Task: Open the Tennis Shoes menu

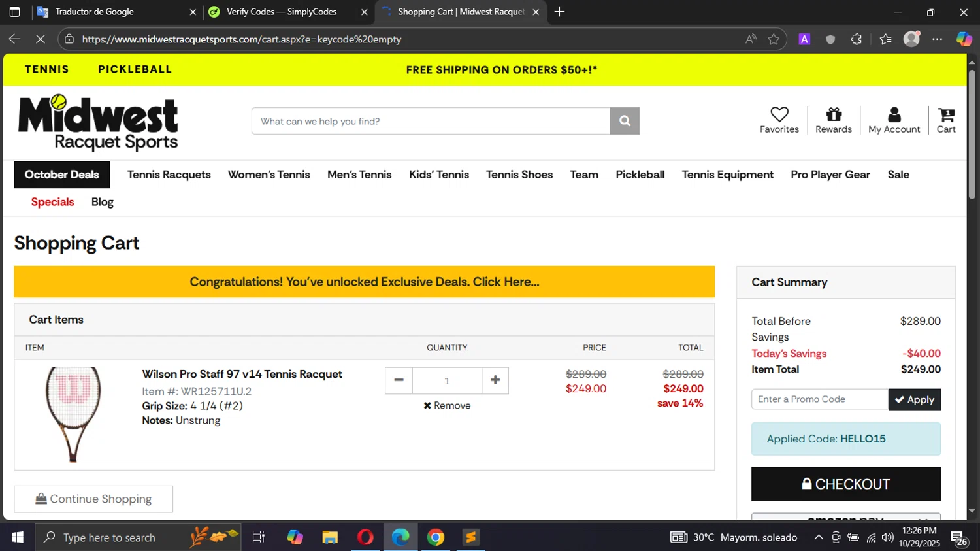Action: coord(519,175)
